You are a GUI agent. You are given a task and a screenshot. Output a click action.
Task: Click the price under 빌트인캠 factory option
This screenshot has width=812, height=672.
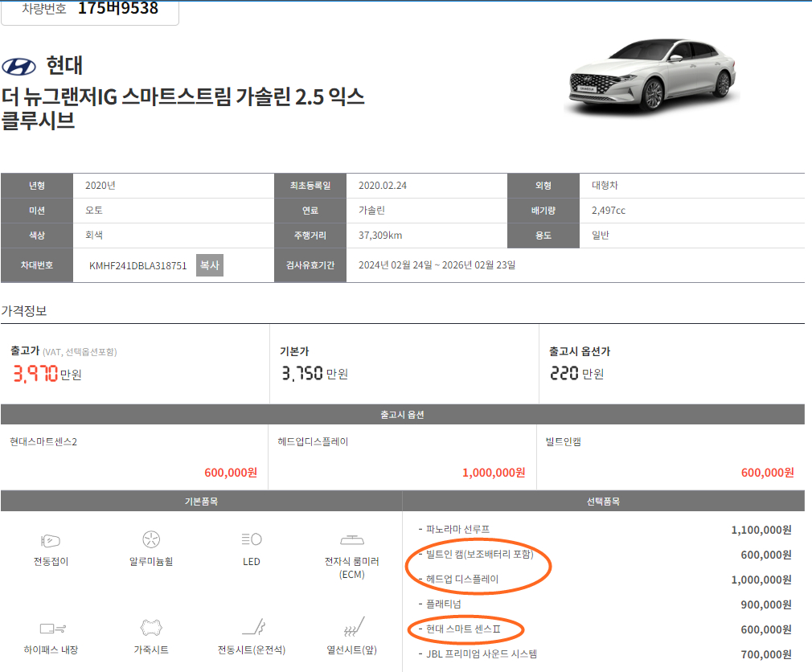coord(768,472)
